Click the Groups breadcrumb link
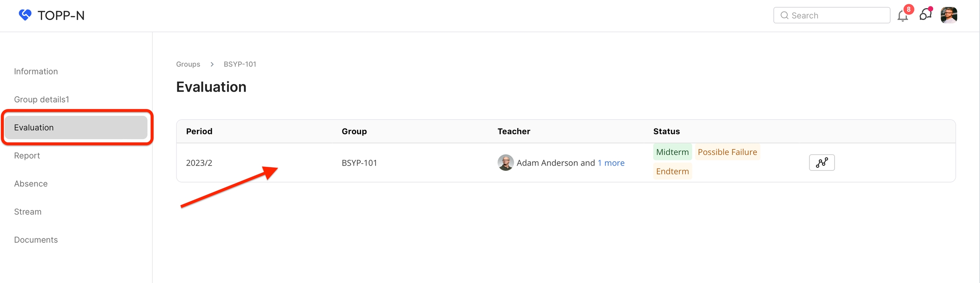The width and height of the screenshot is (980, 283). (x=188, y=64)
